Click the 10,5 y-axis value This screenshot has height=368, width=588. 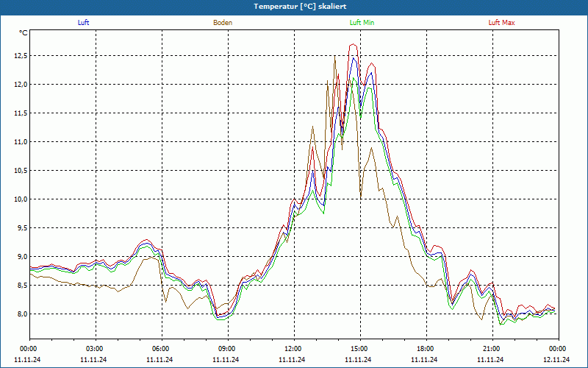(x=21, y=171)
